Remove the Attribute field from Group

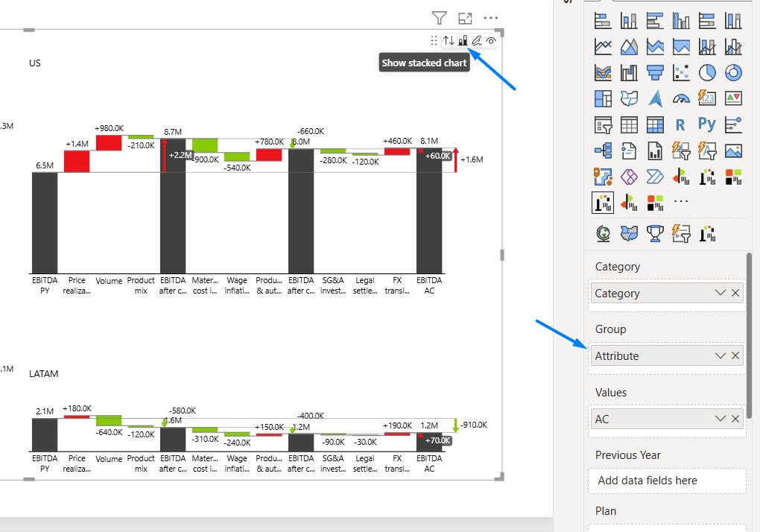[735, 355]
